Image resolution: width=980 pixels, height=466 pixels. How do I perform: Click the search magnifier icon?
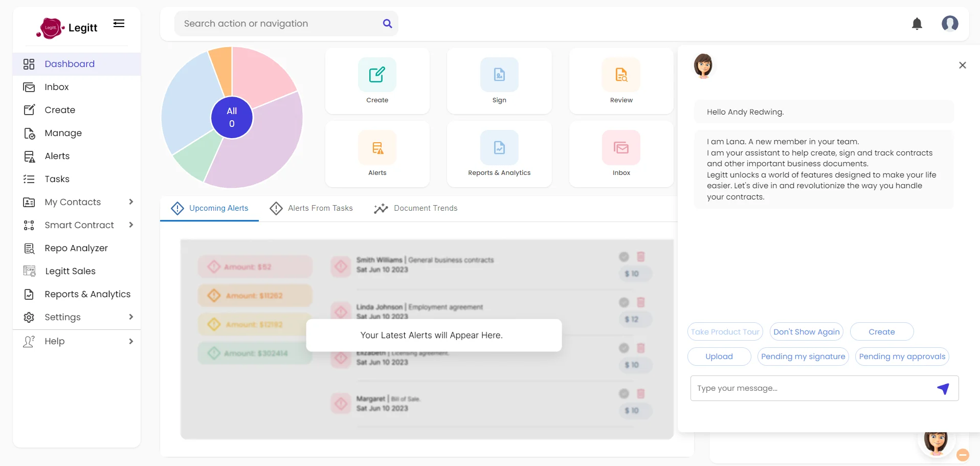click(387, 24)
